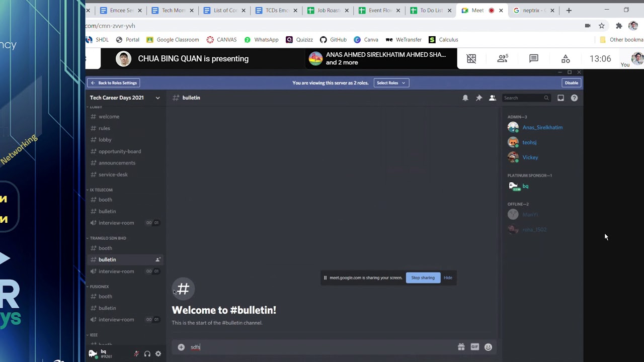The height and width of the screenshot is (362, 644).
Task: Click Back to Roles Settings button
Action: (114, 83)
